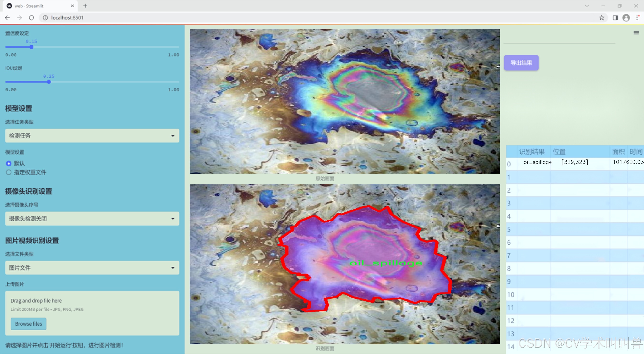Select the 指定权重文件 radio option
The image size is (644, 354).
coord(9,172)
